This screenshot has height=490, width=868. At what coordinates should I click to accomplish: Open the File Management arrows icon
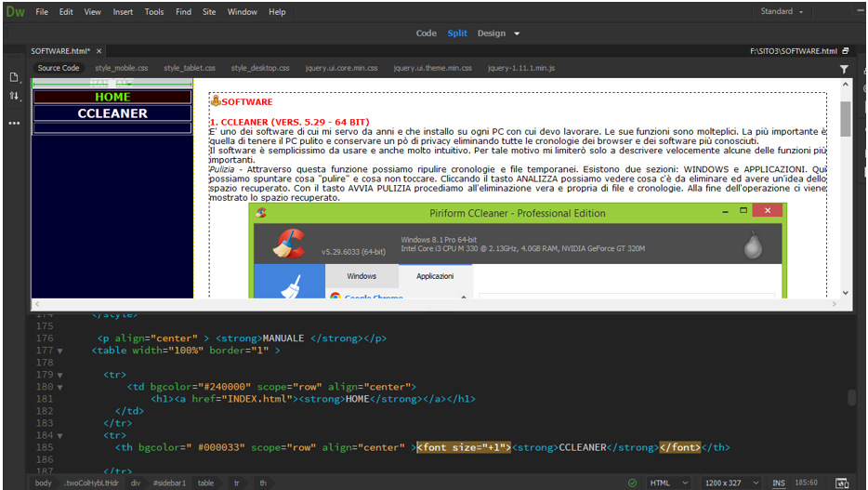coord(14,96)
